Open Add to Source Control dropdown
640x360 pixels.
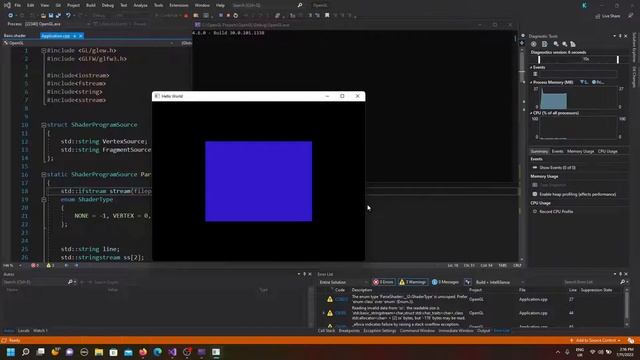point(596,340)
